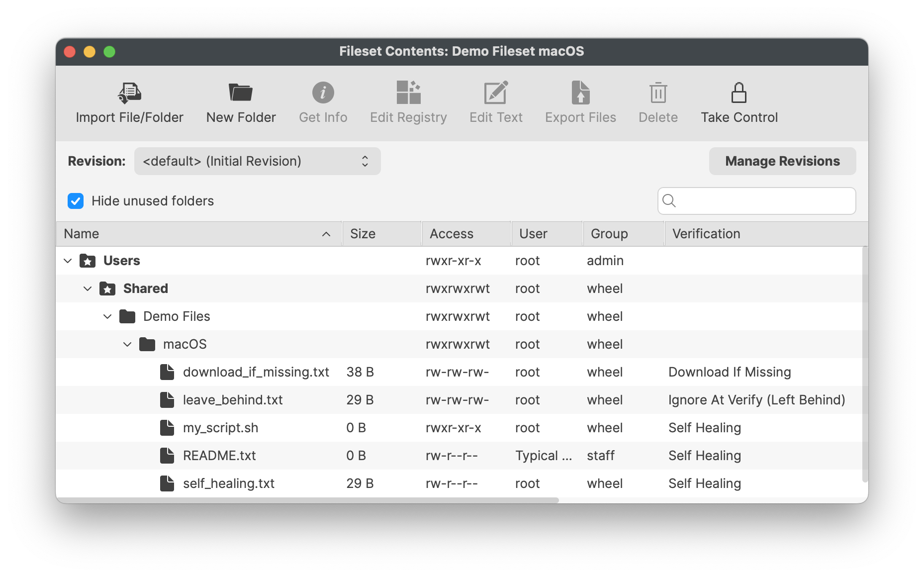This screenshot has width=924, height=577.
Task: Click Ignore At Verify (Left Behind) value
Action: pyautogui.click(x=756, y=400)
